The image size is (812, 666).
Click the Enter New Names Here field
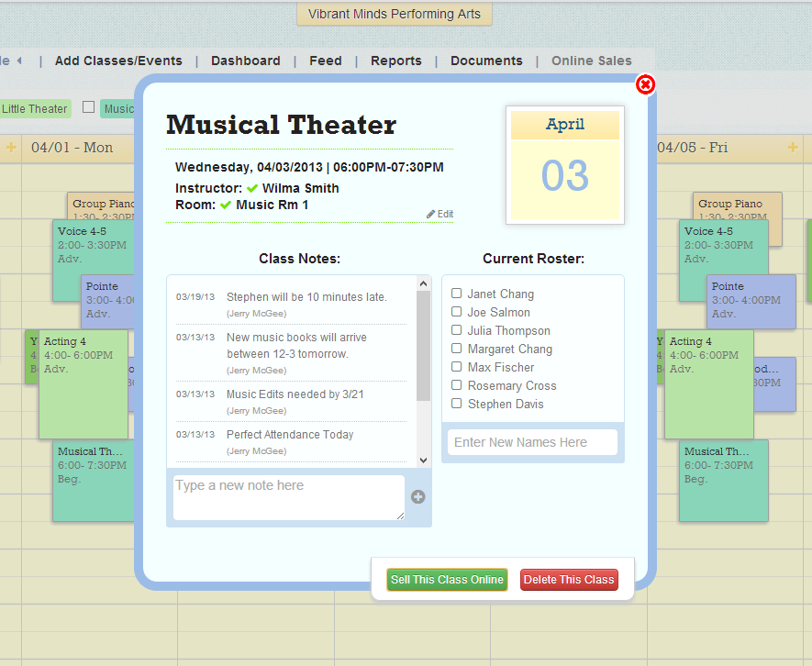(x=532, y=442)
